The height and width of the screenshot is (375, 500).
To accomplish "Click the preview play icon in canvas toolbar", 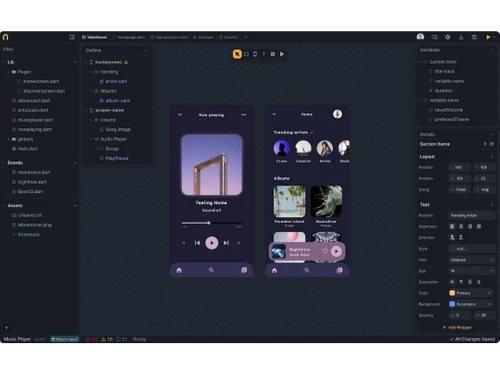I will [282, 54].
